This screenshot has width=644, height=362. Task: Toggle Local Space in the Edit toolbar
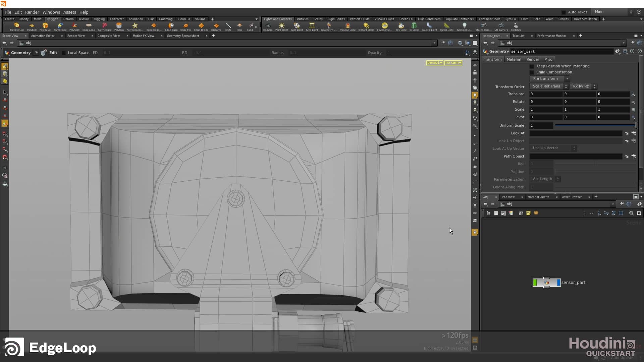63,53
